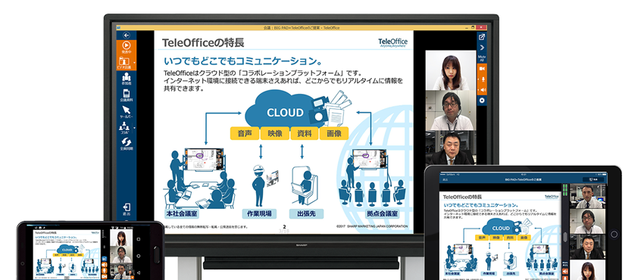Screen dimensions: 644x280
Task: Click the back arrow in the TeleOffice sidebar
Action: coord(127,36)
